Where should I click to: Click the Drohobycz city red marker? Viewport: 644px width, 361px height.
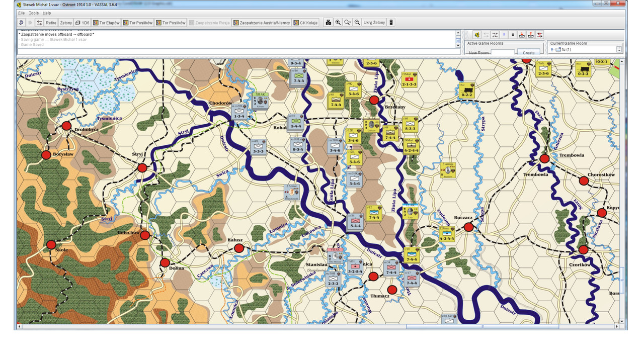pyautogui.click(x=66, y=126)
